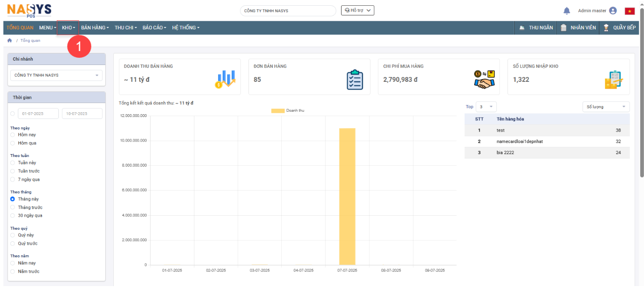
Task: Click the notification bell icon
Action: click(x=567, y=11)
